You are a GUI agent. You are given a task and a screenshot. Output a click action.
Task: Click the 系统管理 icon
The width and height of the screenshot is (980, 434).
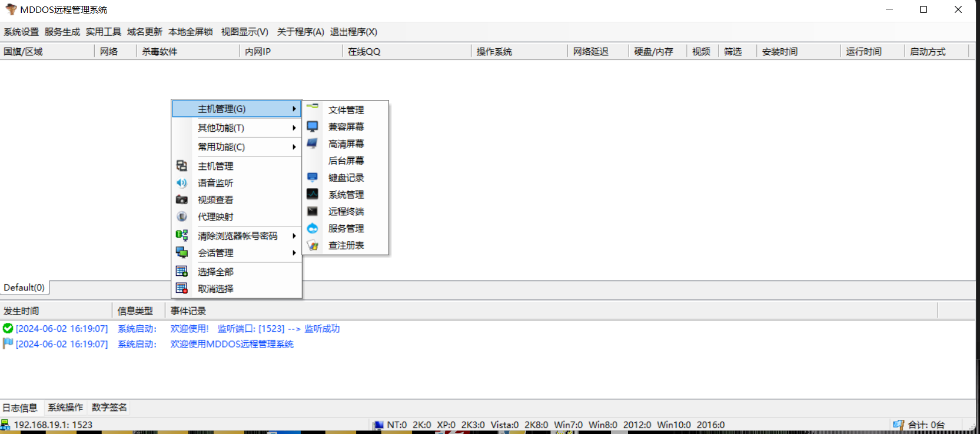[x=313, y=194]
